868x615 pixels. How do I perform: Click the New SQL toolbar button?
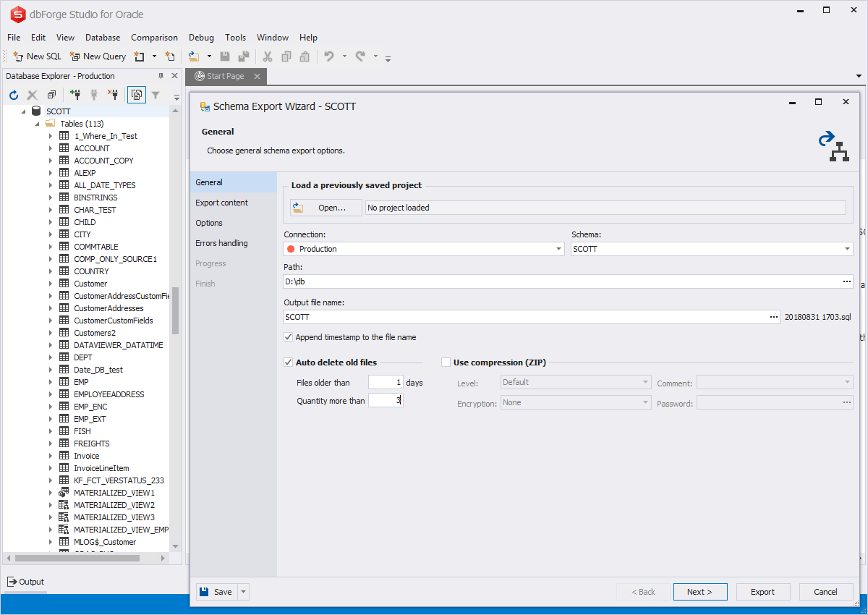(x=38, y=56)
